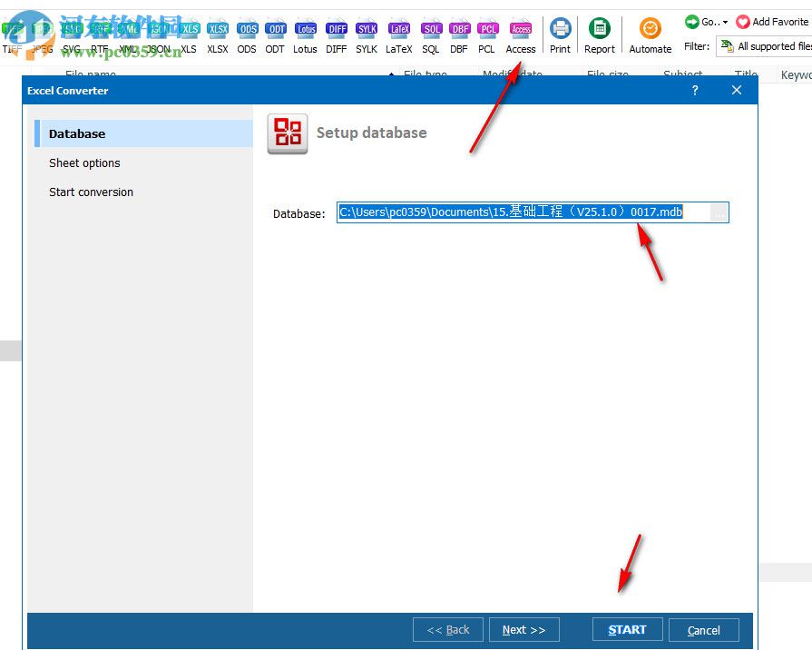This screenshot has width=812, height=650.
Task: Click Next to proceed
Action: [523, 629]
